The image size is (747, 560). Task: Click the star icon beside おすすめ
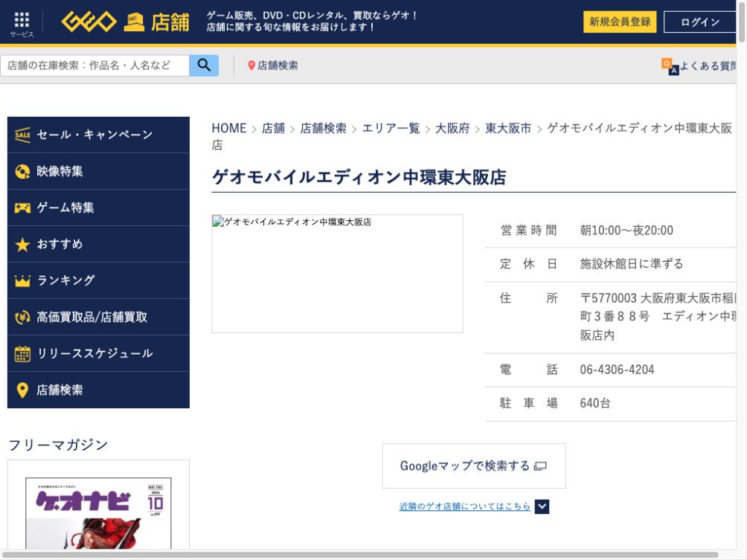pyautogui.click(x=22, y=245)
